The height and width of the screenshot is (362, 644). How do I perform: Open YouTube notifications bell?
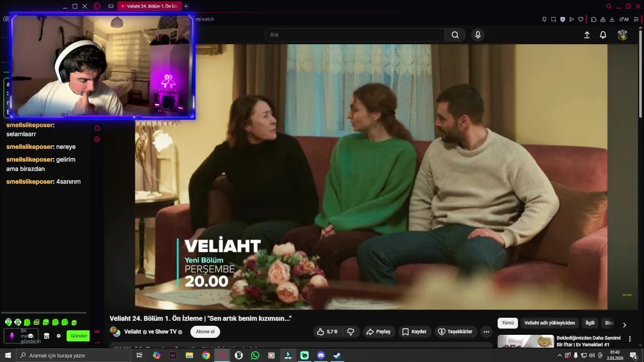[x=603, y=35]
